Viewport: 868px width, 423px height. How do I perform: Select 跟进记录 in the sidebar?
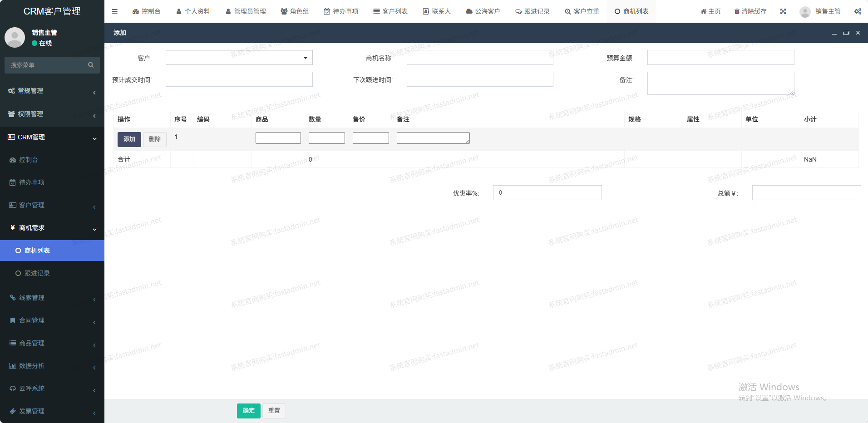pyautogui.click(x=37, y=273)
